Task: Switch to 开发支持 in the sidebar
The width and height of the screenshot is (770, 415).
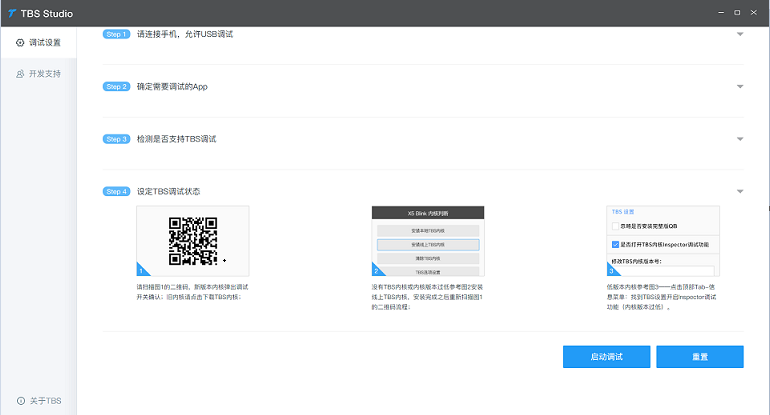Action: click(x=39, y=74)
